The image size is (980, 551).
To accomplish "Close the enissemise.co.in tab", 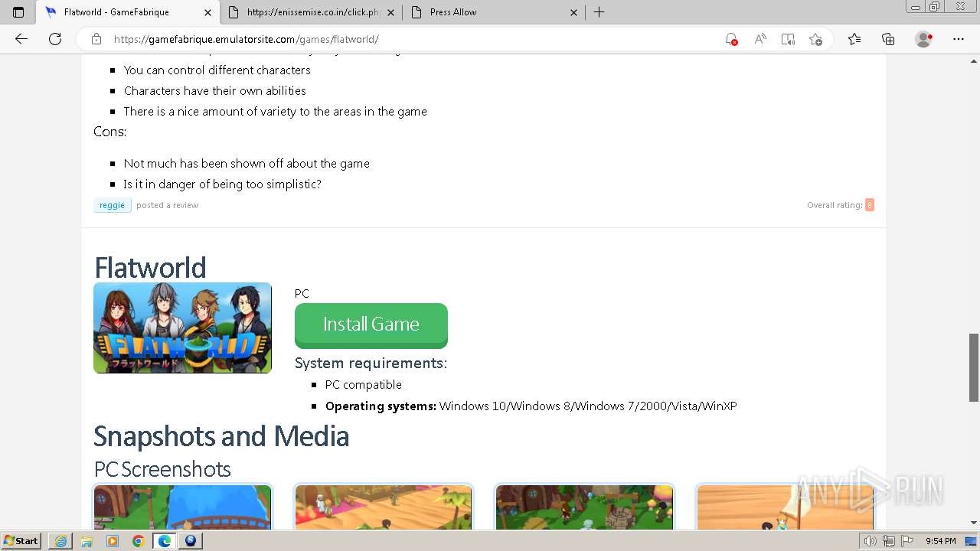I will coord(391,12).
